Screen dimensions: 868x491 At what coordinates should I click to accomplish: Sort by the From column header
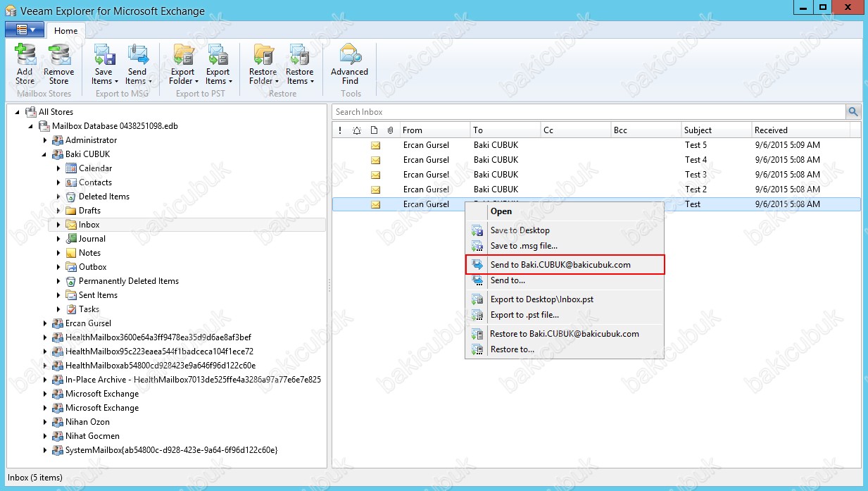[434, 130]
